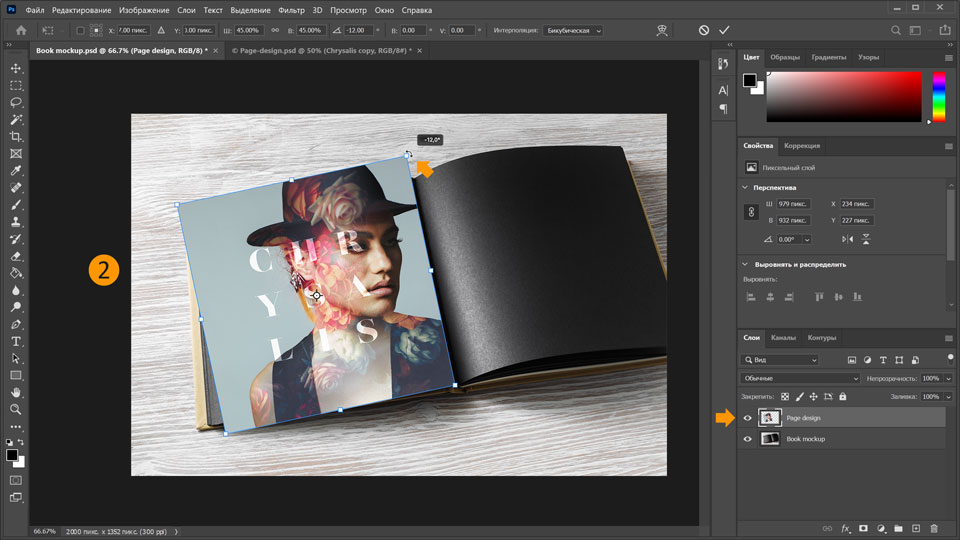Open the Заливка fill dropdown arrow

[948, 397]
